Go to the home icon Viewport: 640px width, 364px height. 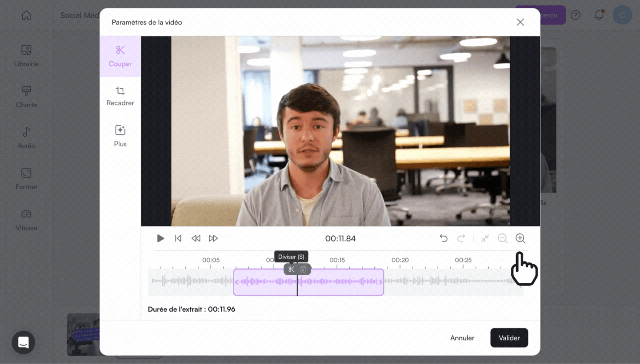(x=26, y=15)
